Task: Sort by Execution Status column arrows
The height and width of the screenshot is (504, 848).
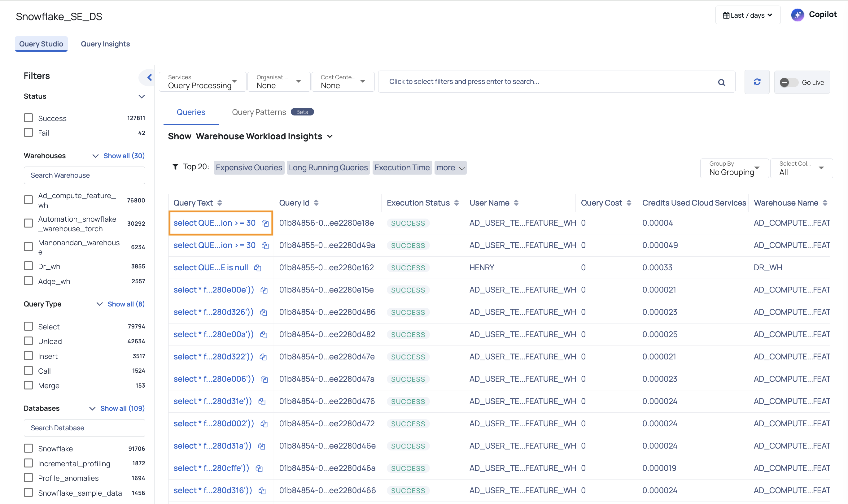Action: point(456,203)
